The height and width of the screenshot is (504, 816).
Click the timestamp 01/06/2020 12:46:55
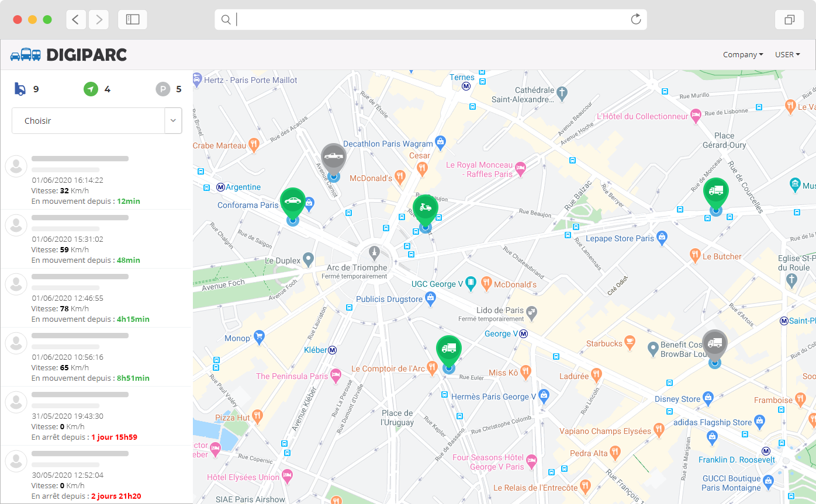click(67, 298)
